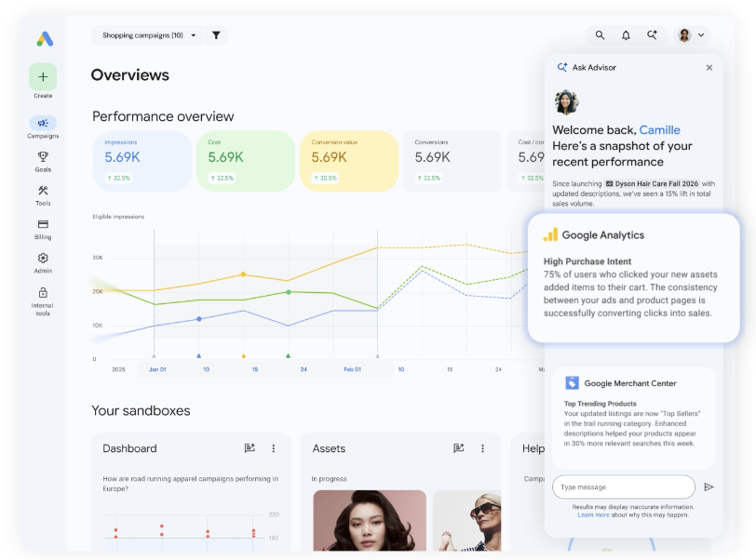Click green triangle marker on timeline

pyautogui.click(x=289, y=355)
